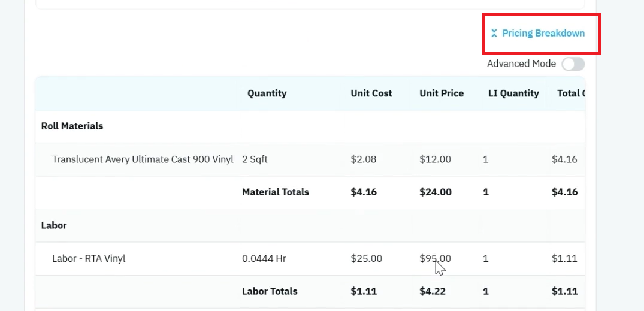Image resolution: width=644 pixels, height=311 pixels.
Task: Click the $95.00 labor unit price
Action: click(435, 258)
